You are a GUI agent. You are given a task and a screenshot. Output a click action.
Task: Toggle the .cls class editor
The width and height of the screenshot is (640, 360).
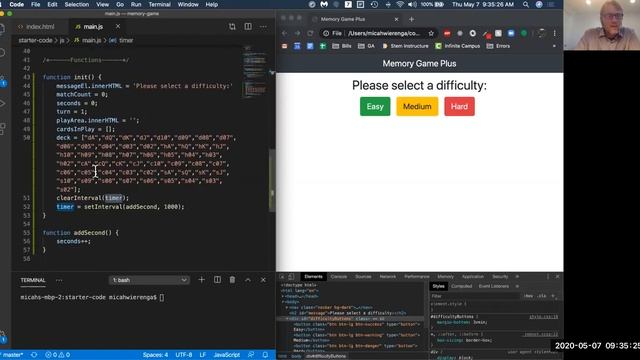tap(542, 296)
